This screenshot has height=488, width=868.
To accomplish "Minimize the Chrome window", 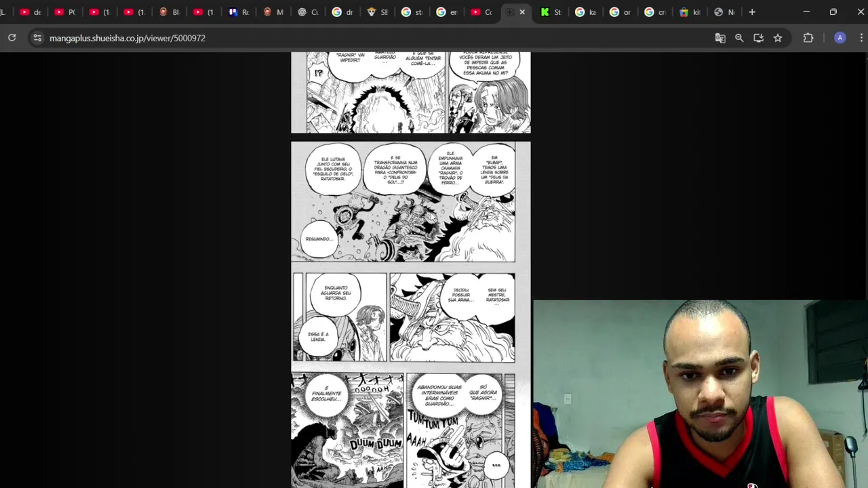I will (x=806, y=12).
